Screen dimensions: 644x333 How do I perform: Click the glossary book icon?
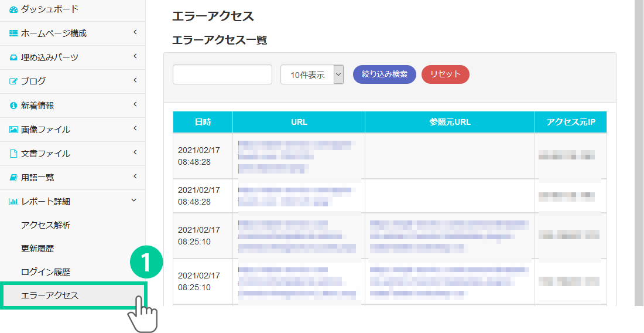pyautogui.click(x=13, y=177)
